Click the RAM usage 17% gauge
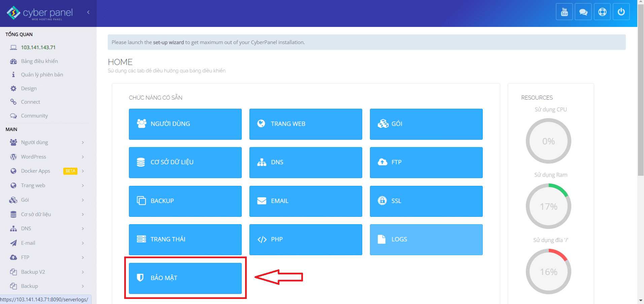This screenshot has height=304, width=644. click(x=548, y=206)
